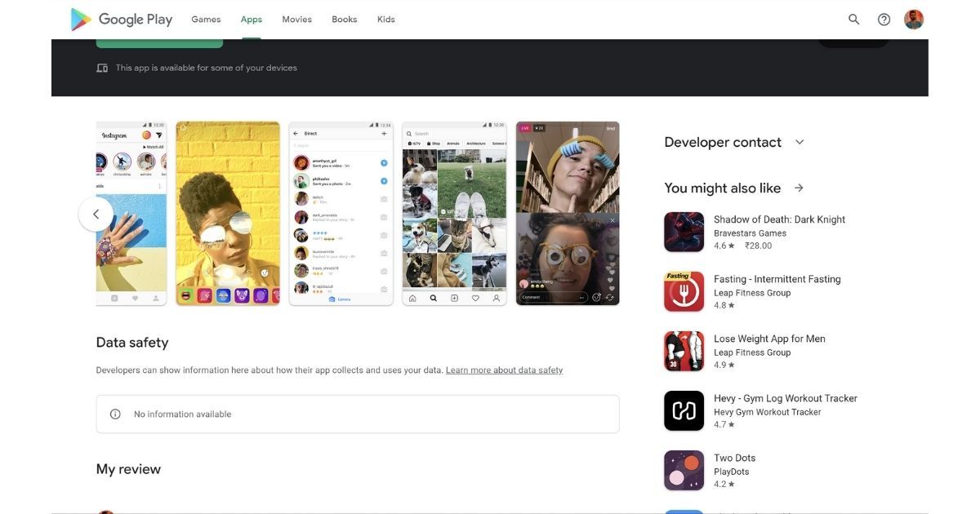The width and height of the screenshot is (980, 514).
Task: Click the Data safety heading
Action: tap(132, 343)
